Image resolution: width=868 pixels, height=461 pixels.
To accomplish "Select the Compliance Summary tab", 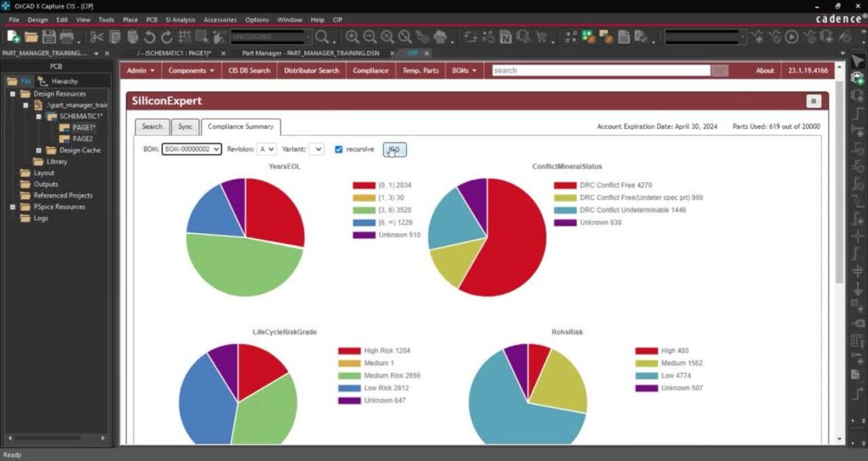I will pos(241,127).
